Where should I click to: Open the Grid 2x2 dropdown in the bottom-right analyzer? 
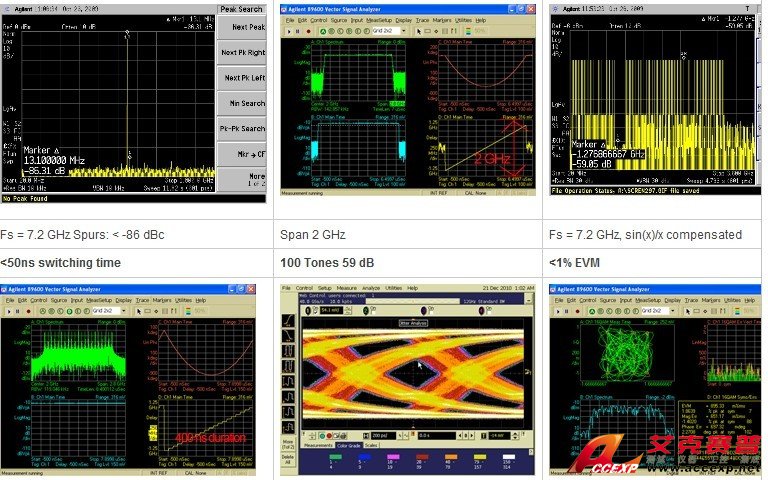click(657, 311)
